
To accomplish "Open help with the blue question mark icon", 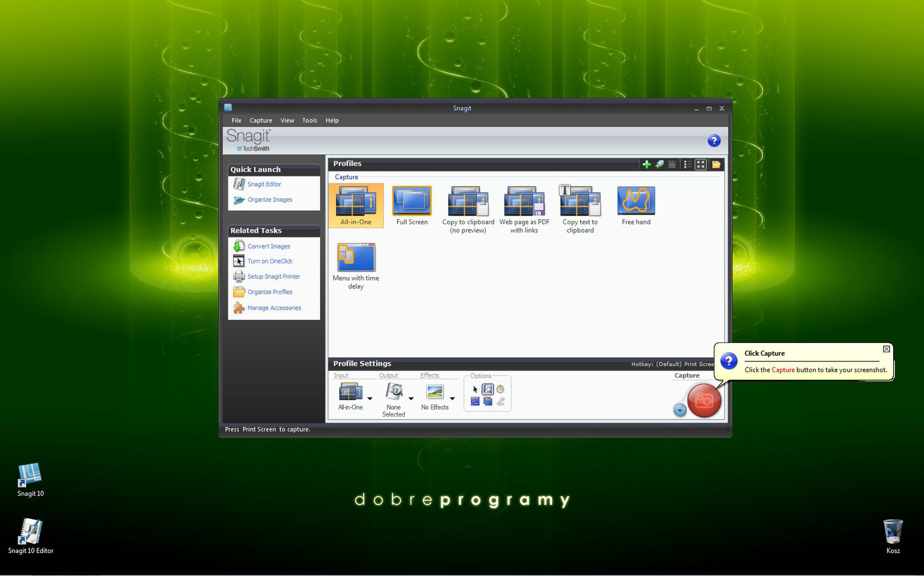I will 714,141.
